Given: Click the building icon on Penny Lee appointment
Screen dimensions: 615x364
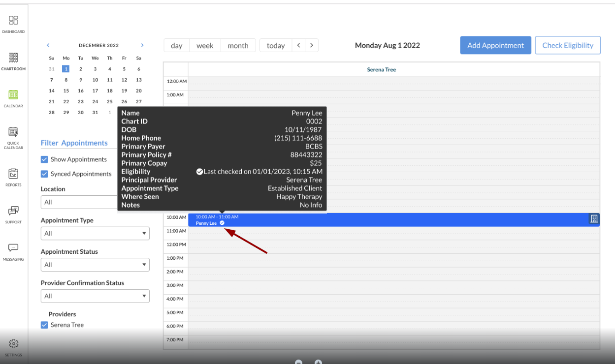Looking at the screenshot, I should click(594, 219).
